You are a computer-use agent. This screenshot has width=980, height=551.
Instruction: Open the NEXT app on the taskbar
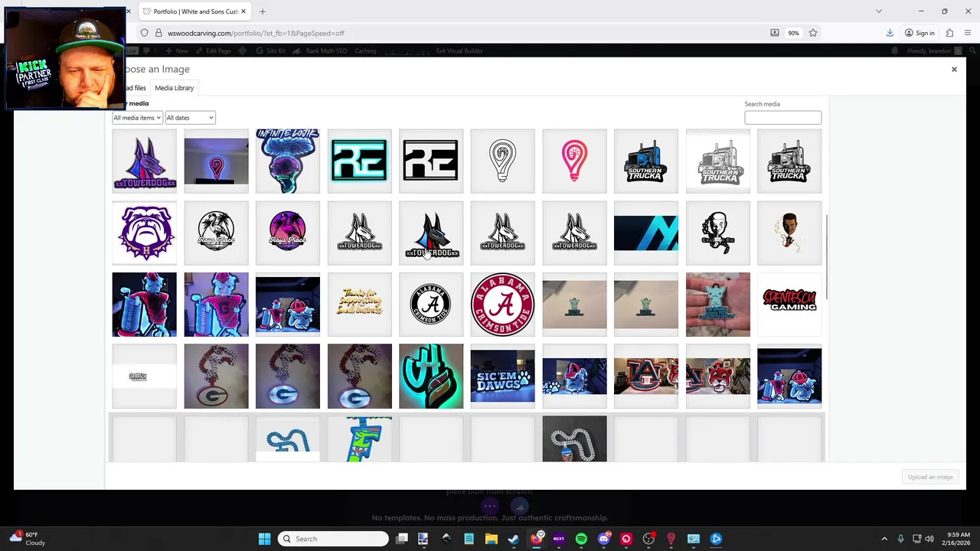click(x=558, y=539)
